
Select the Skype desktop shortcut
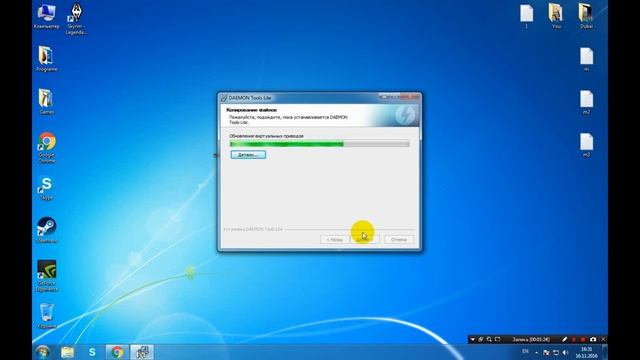47,189
